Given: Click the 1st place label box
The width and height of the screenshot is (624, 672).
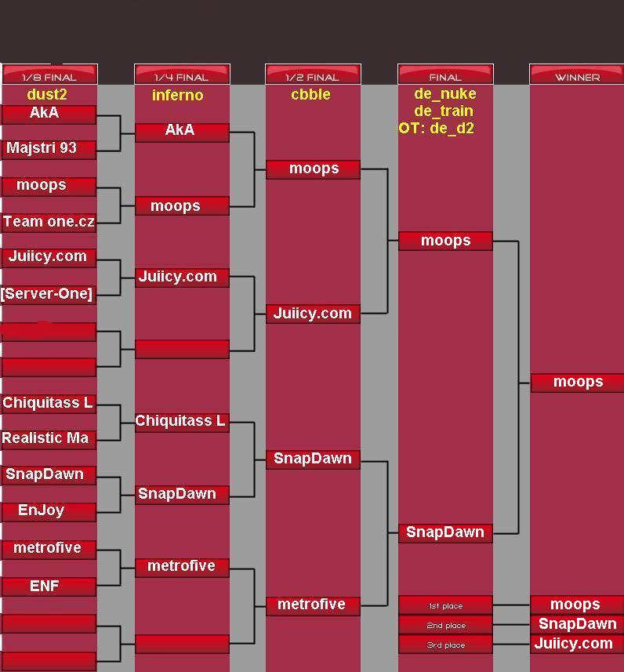Looking at the screenshot, I should click(446, 605).
